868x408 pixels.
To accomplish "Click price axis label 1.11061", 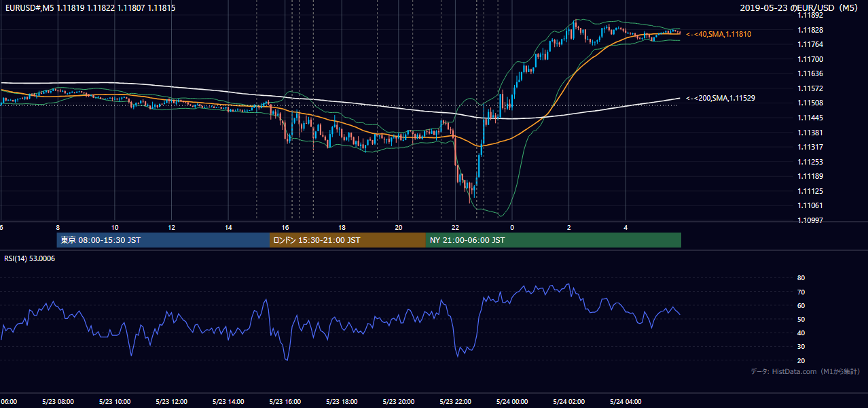I will coord(810,205).
